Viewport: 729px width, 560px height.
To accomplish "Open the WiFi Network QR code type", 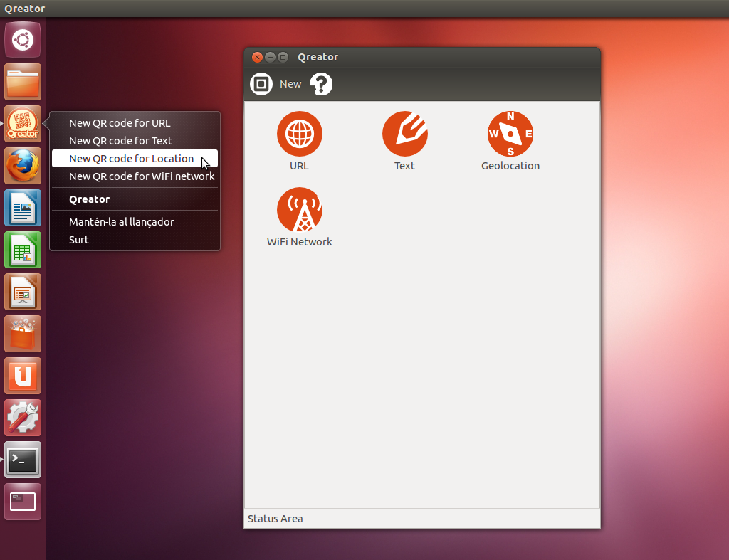I will point(300,217).
